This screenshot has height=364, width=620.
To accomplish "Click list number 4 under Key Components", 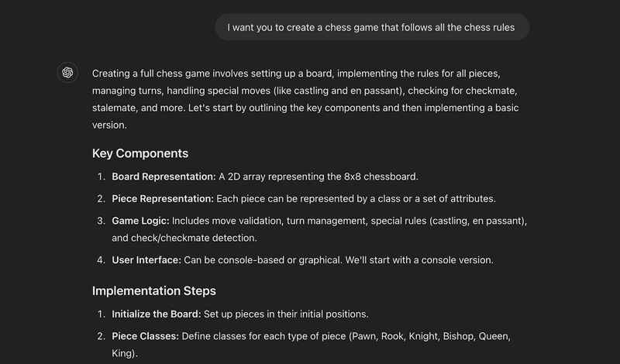I will [101, 259].
